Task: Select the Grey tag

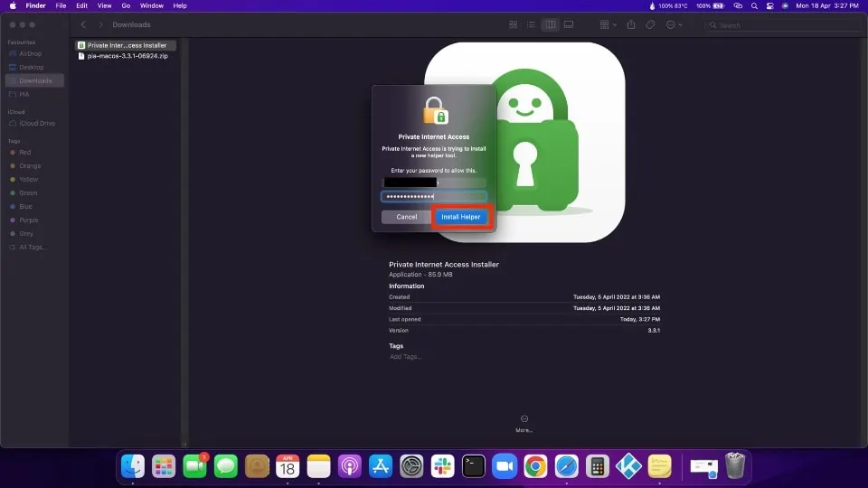Action: [x=26, y=233]
